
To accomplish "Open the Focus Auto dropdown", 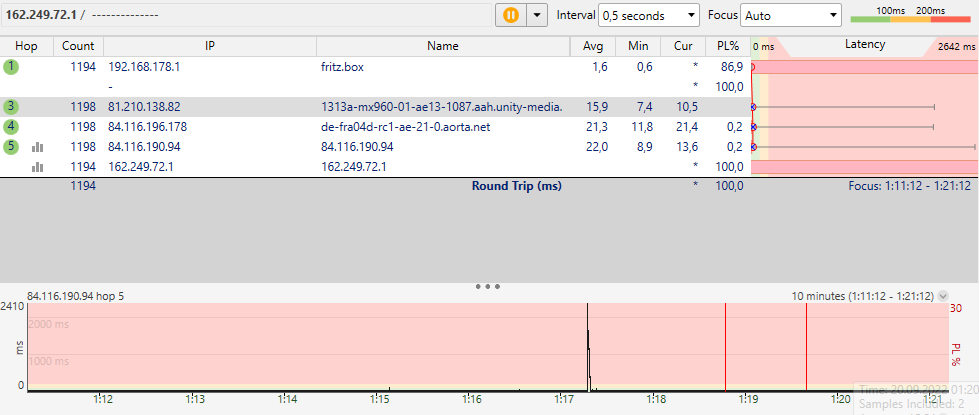I will click(x=791, y=16).
